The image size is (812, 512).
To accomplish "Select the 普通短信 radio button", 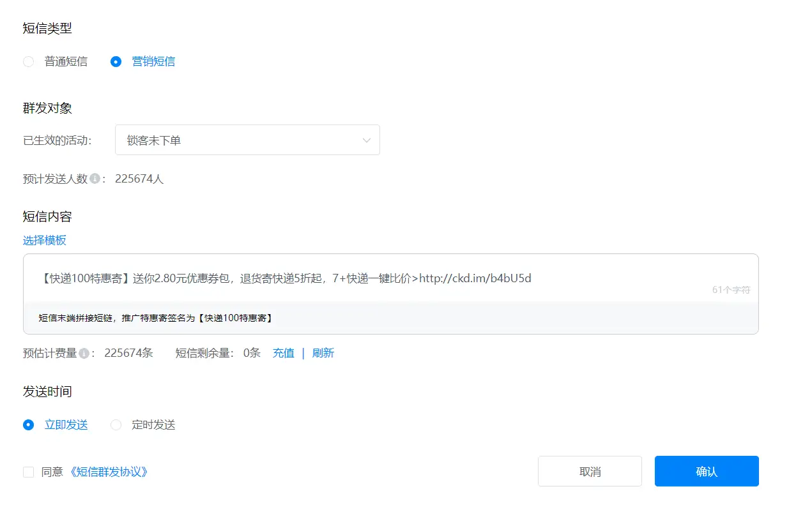I will (x=29, y=62).
